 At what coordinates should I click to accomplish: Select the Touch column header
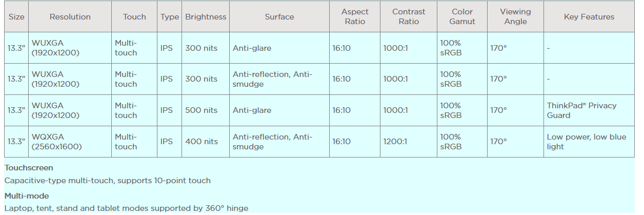tap(134, 17)
